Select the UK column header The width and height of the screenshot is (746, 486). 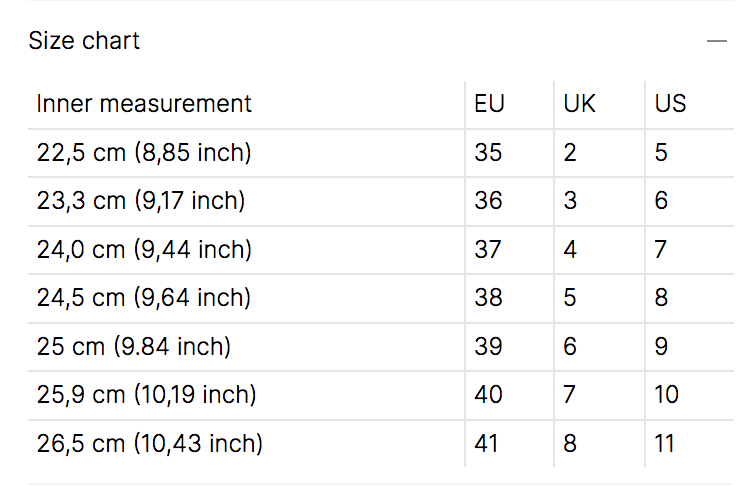[x=579, y=103]
